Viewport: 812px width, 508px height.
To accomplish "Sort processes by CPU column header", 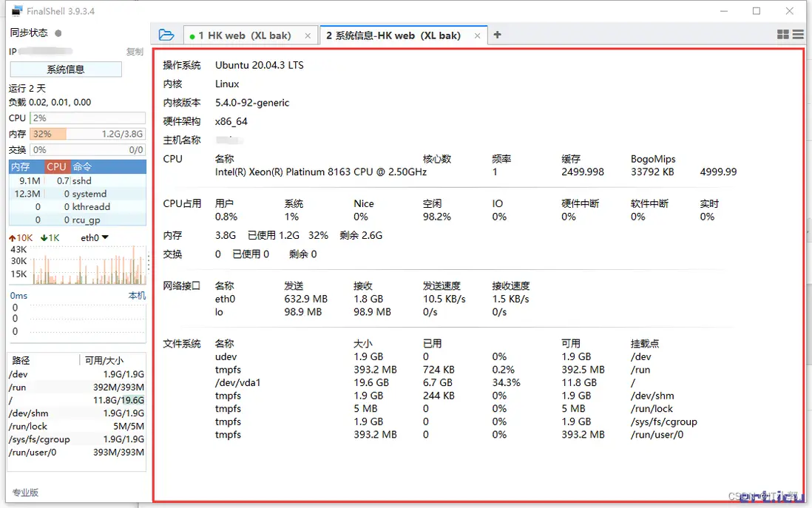I will 56,166.
